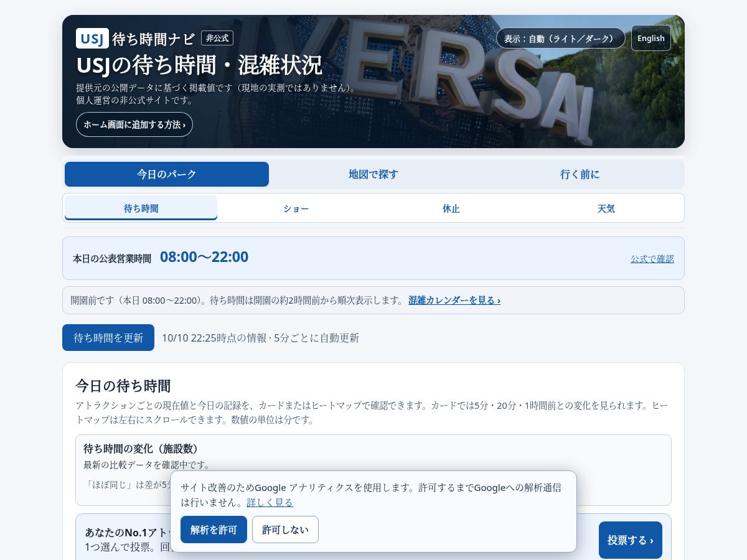Click the USJ logo badge
This screenshot has height=560, width=747.
pyautogui.click(x=92, y=38)
